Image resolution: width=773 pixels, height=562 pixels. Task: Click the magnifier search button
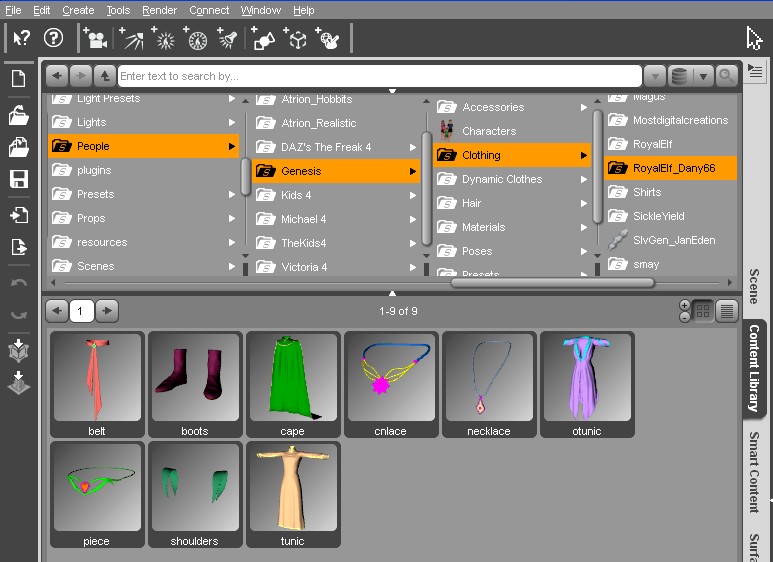[x=726, y=76]
